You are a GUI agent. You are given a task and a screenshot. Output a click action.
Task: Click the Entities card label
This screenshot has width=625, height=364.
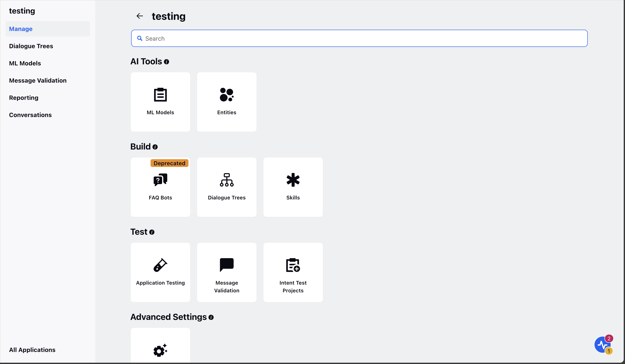(227, 113)
